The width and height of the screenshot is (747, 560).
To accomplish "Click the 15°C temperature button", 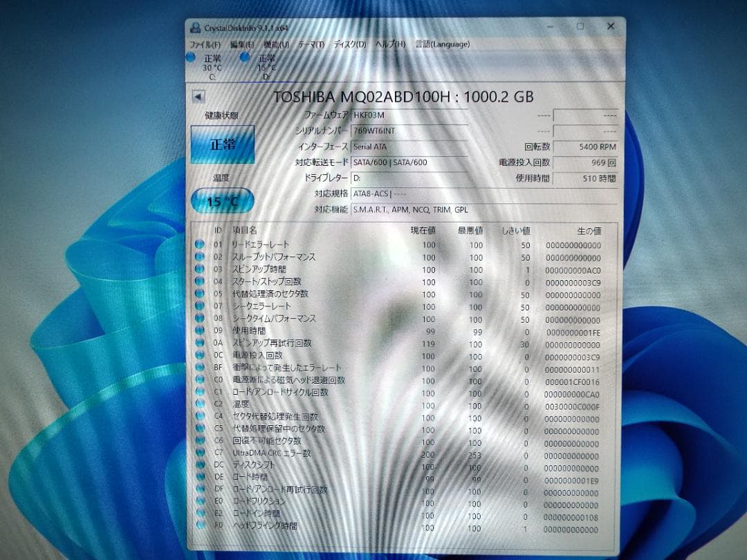I will 222,202.
